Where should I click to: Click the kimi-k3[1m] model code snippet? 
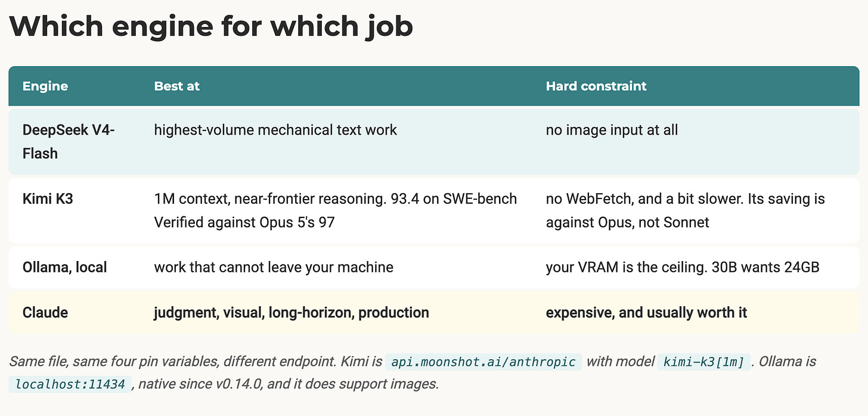703,362
